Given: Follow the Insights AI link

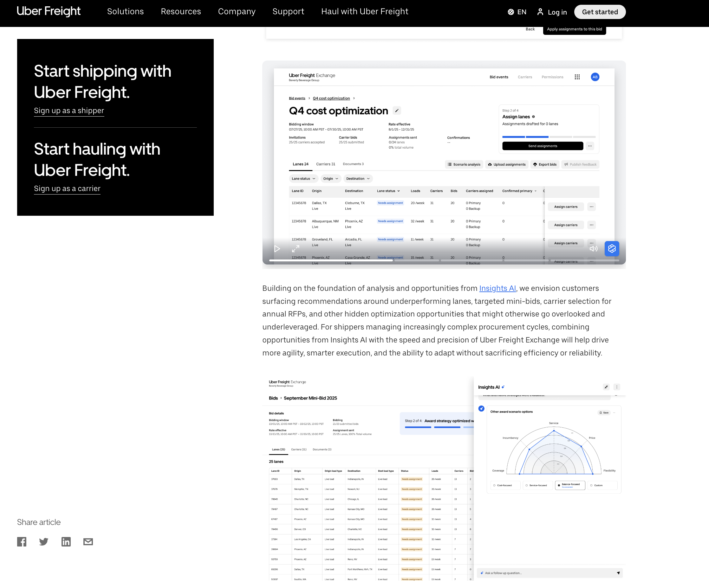Looking at the screenshot, I should coord(497,288).
